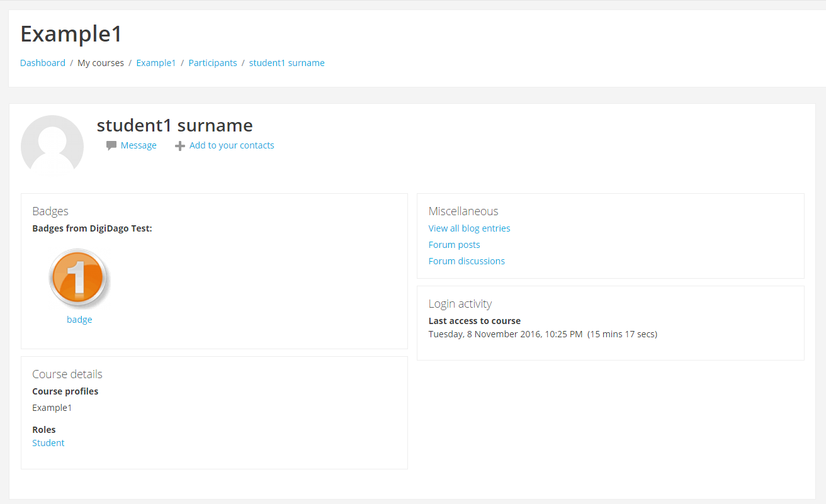Go to Dashboard in the breadcrumb
The width and height of the screenshot is (826, 504).
tap(43, 63)
